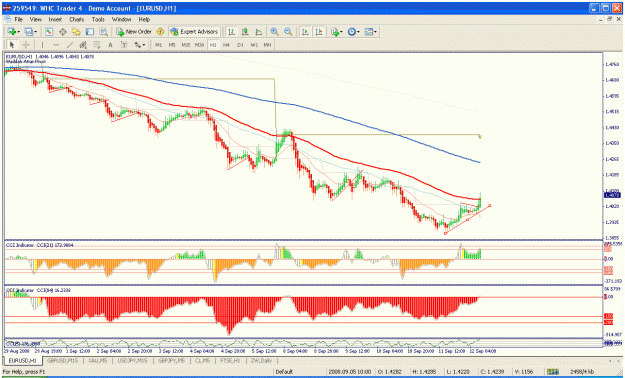Select the Fibonacci Retracement tool
This screenshot has width=625, height=378.
click(x=96, y=45)
